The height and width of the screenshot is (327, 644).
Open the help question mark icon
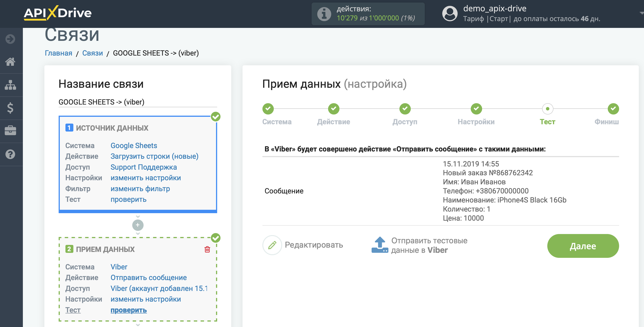pyautogui.click(x=10, y=154)
